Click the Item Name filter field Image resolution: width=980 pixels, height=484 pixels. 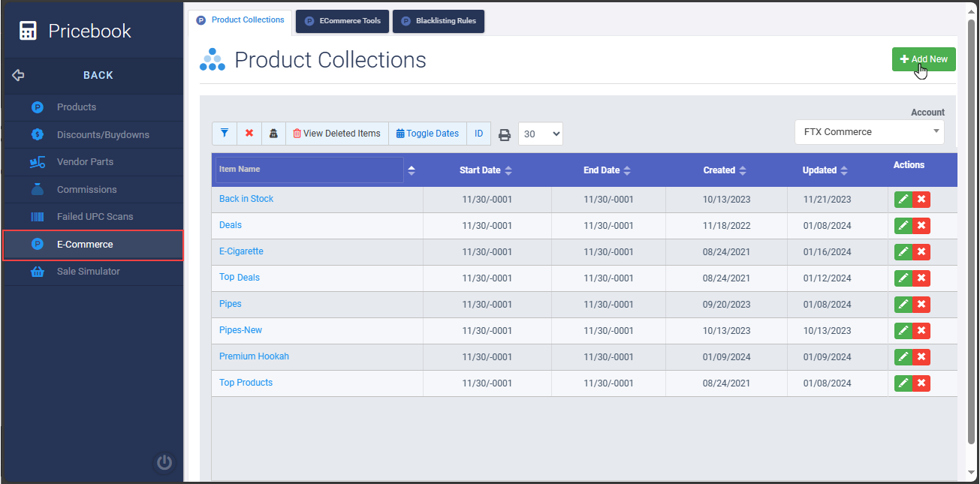(309, 170)
